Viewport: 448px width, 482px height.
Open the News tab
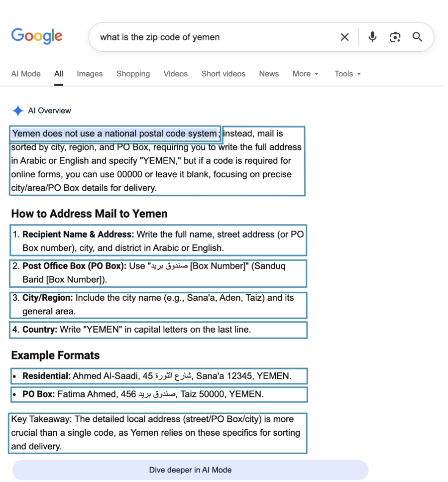[269, 74]
